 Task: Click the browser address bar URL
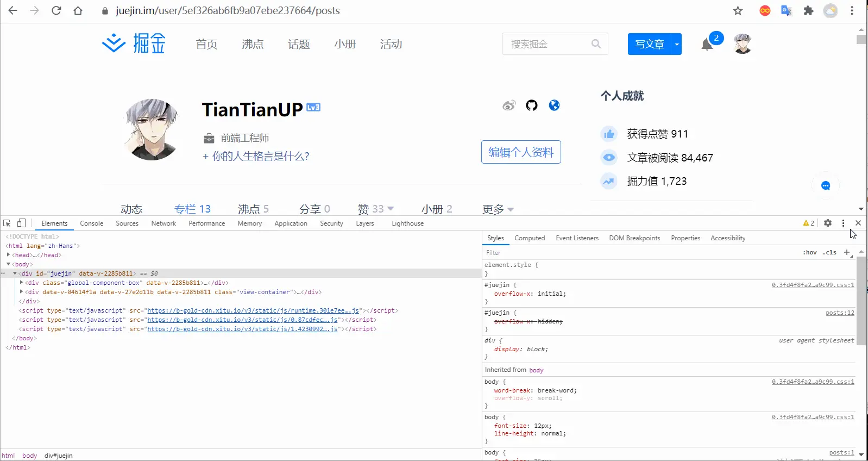228,10
